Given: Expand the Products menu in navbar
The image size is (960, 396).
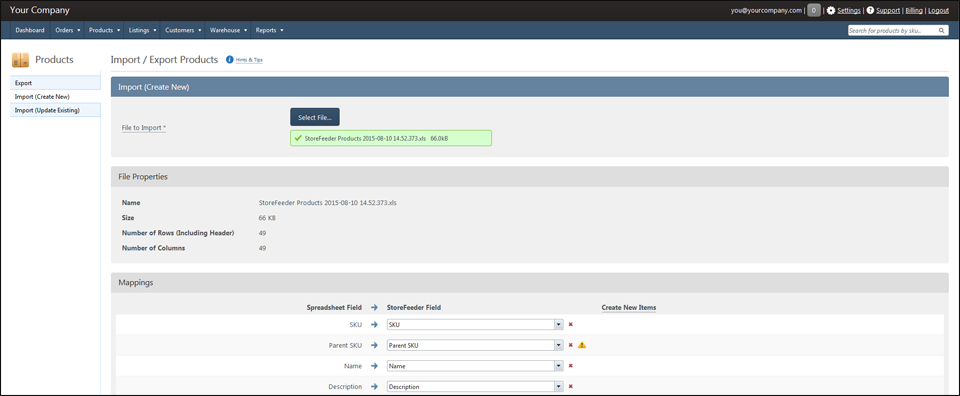Looking at the screenshot, I should [104, 30].
